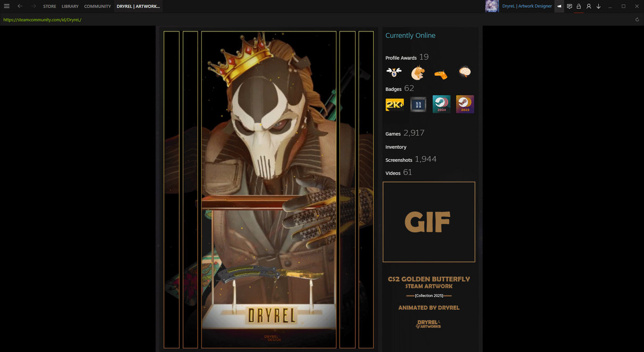Click the profile avatar in title bar
This screenshot has width=644, height=352.
click(x=492, y=6)
